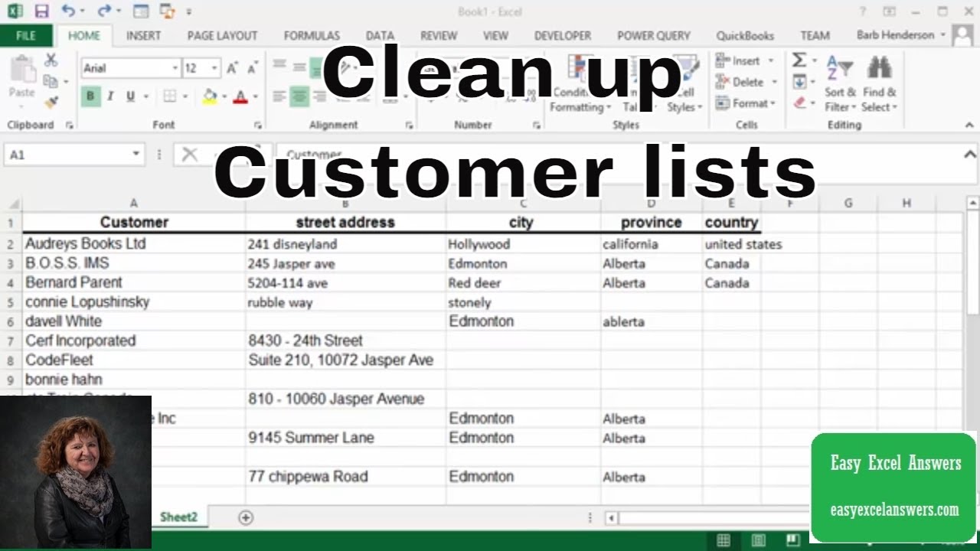Open the Fill Color arrow menu

click(x=224, y=96)
